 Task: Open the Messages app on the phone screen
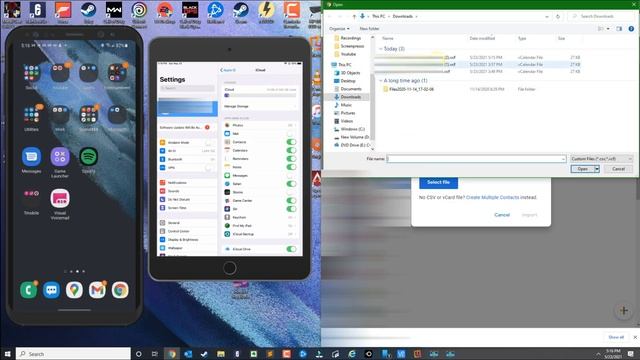pos(31,157)
